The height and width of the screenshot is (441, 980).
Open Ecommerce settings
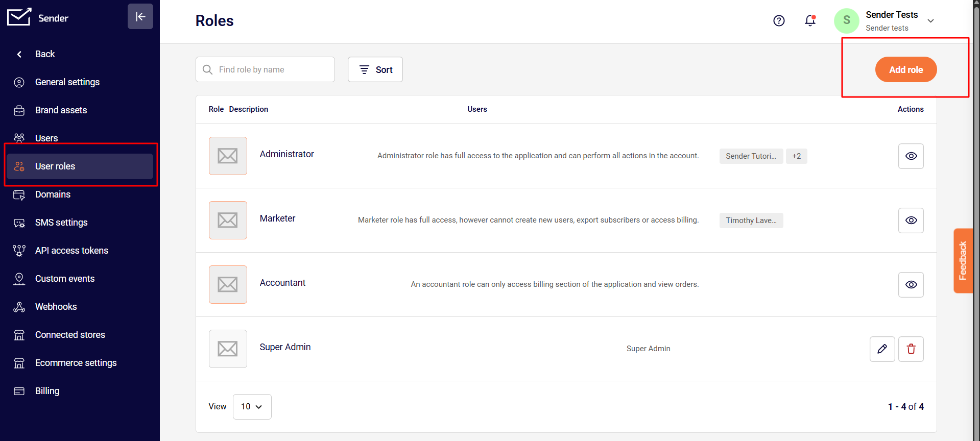tap(80, 363)
